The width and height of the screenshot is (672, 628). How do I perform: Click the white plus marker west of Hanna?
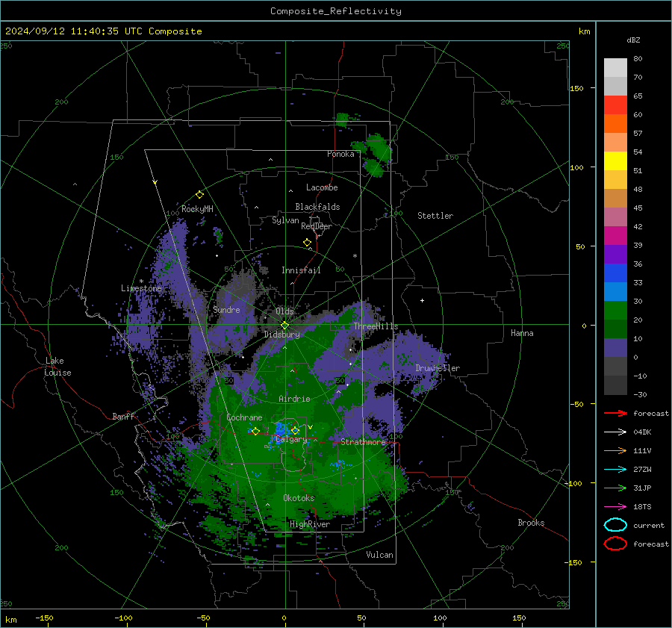(x=422, y=300)
